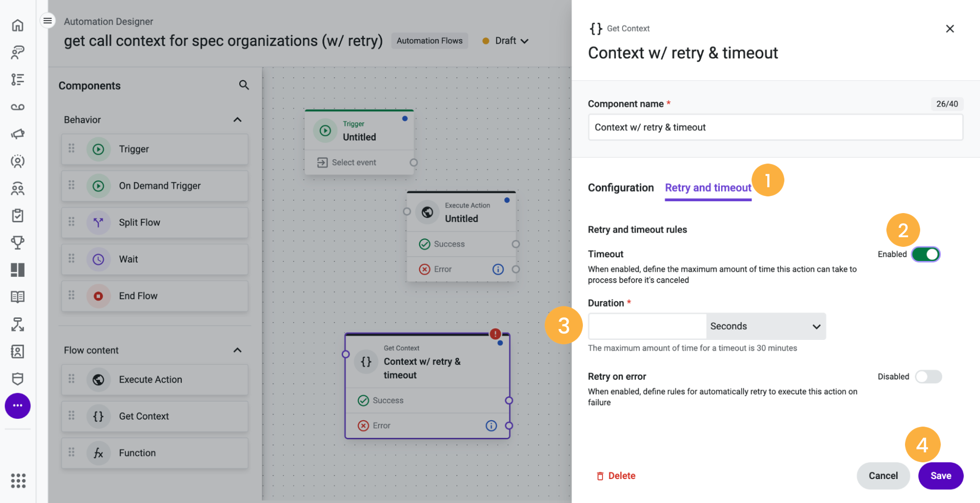Click the End Flow stop icon
This screenshot has width=980, height=503.
click(x=99, y=296)
